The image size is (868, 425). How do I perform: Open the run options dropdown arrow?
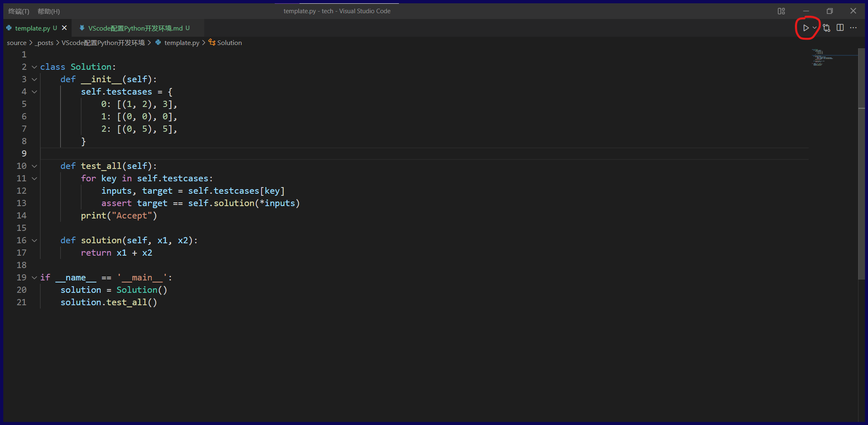pos(814,28)
